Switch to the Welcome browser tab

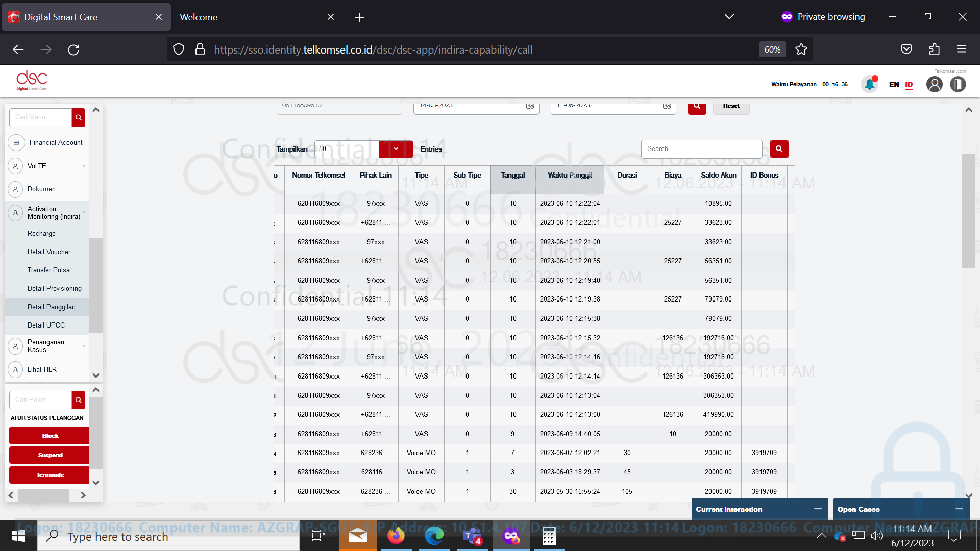coord(199,17)
